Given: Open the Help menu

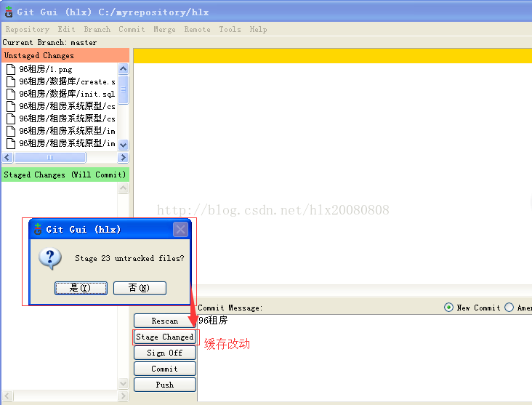Looking at the screenshot, I should (258, 30).
